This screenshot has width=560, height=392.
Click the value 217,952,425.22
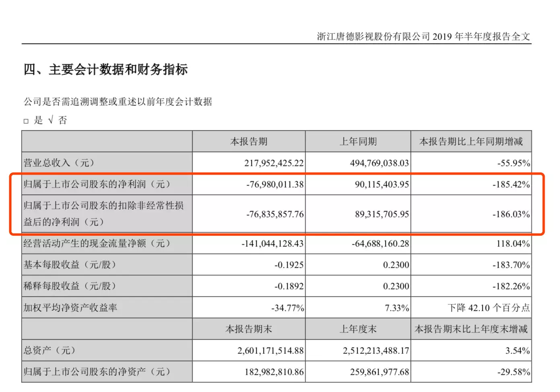274,163
